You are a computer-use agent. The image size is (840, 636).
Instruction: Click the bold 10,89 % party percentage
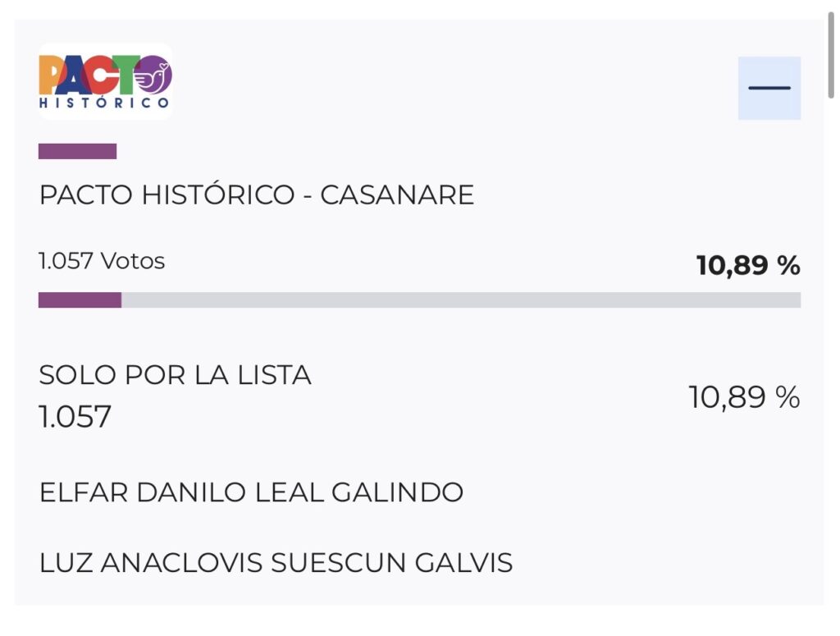747,265
